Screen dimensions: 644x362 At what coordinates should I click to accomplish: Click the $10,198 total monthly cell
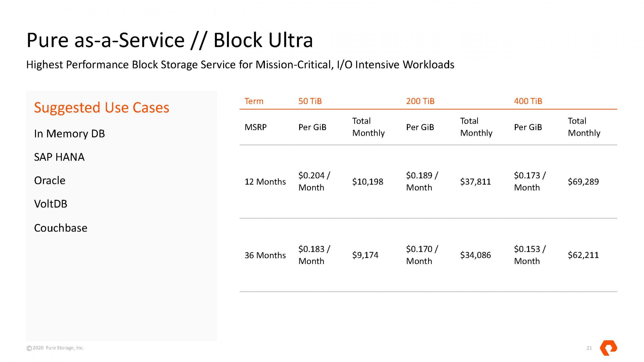point(368,182)
